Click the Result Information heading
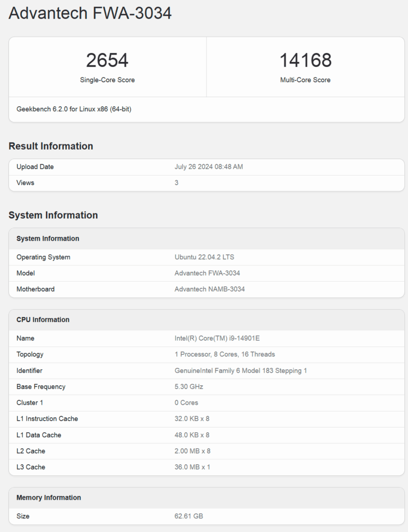408x532 pixels. pyautogui.click(x=51, y=146)
